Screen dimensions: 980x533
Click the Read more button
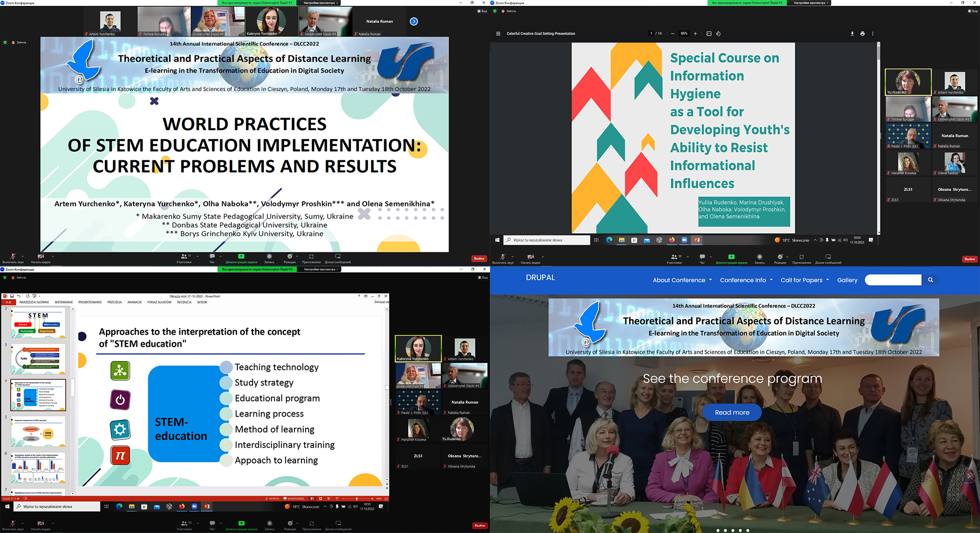(x=732, y=412)
